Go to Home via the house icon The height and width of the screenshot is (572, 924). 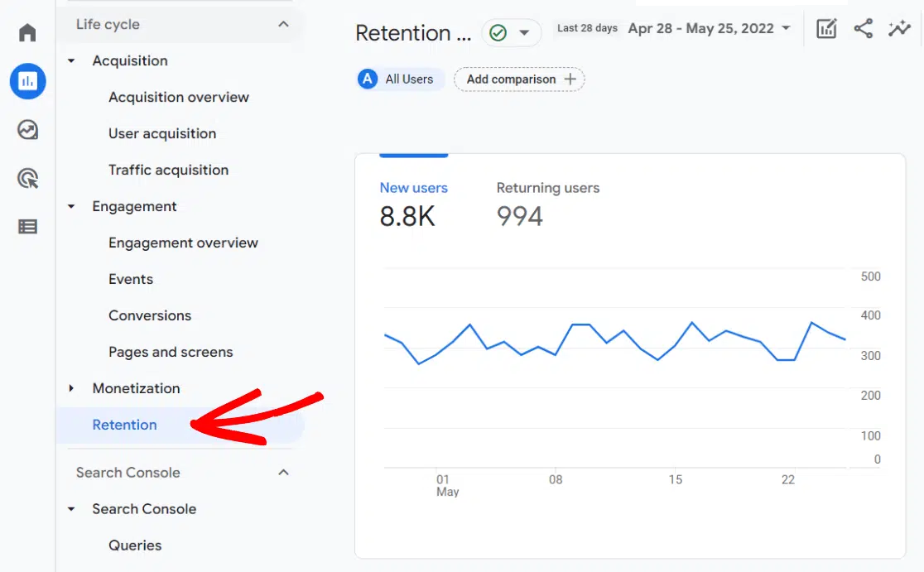[x=27, y=33]
